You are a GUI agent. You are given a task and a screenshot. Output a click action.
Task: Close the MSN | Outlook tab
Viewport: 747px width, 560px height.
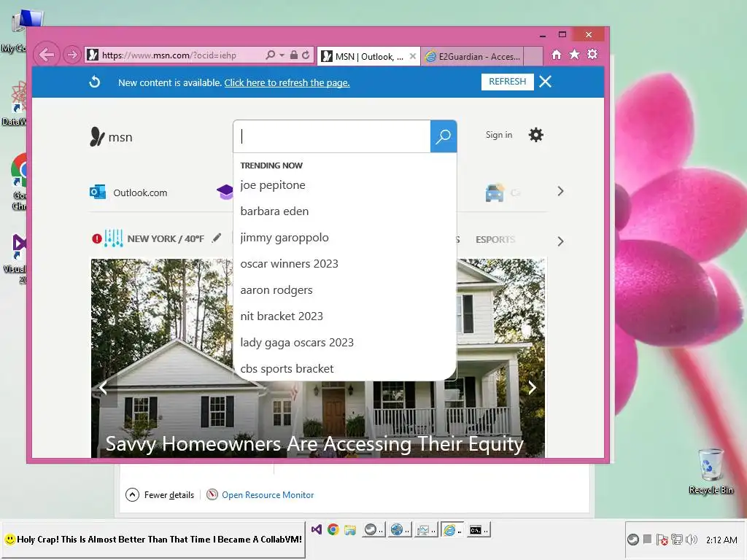tap(413, 56)
